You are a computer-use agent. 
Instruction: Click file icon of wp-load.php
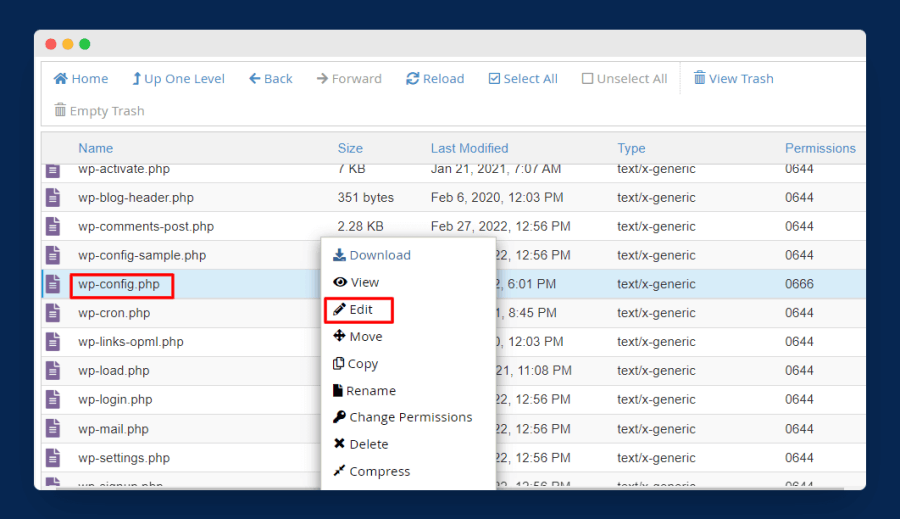click(53, 370)
